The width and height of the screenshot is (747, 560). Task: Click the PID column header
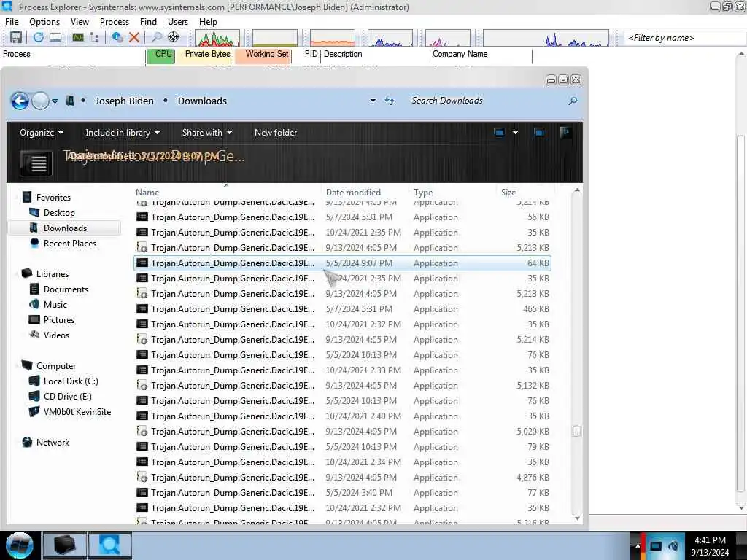(311, 54)
